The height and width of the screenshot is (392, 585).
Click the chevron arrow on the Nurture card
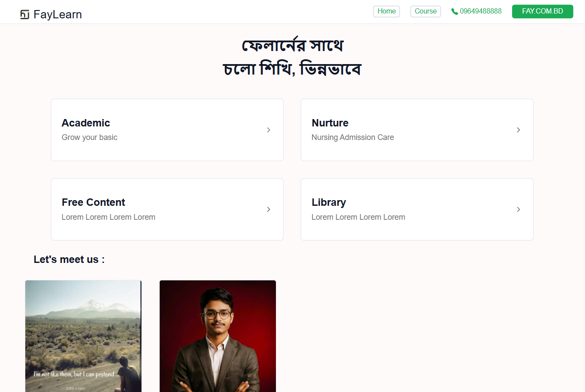518,130
